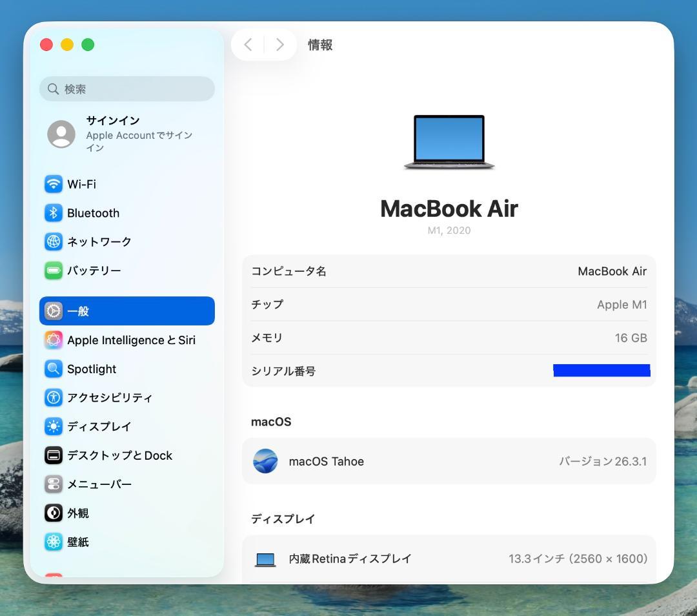Click the ディスプレイ section heading
This screenshot has height=616, width=697.
(283, 519)
